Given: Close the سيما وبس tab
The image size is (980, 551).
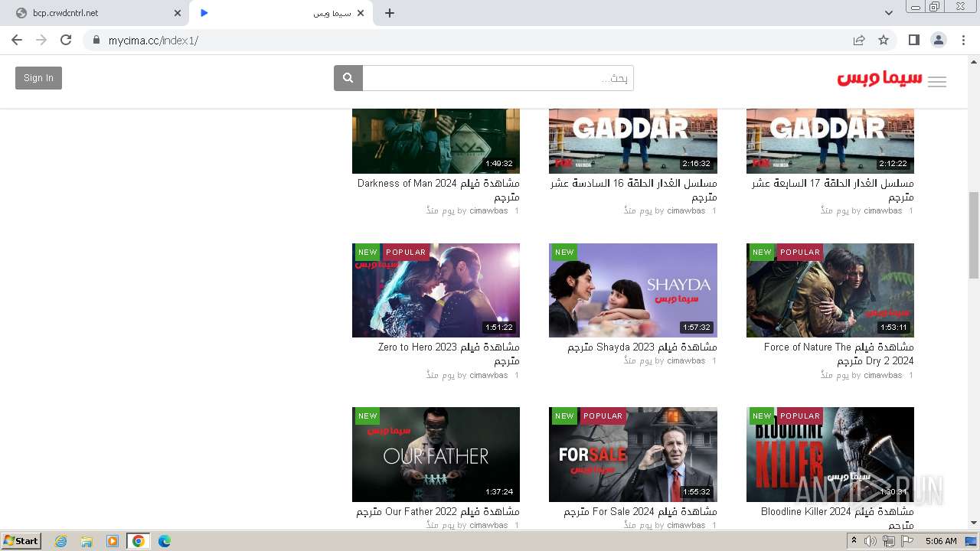Looking at the screenshot, I should click(x=361, y=13).
